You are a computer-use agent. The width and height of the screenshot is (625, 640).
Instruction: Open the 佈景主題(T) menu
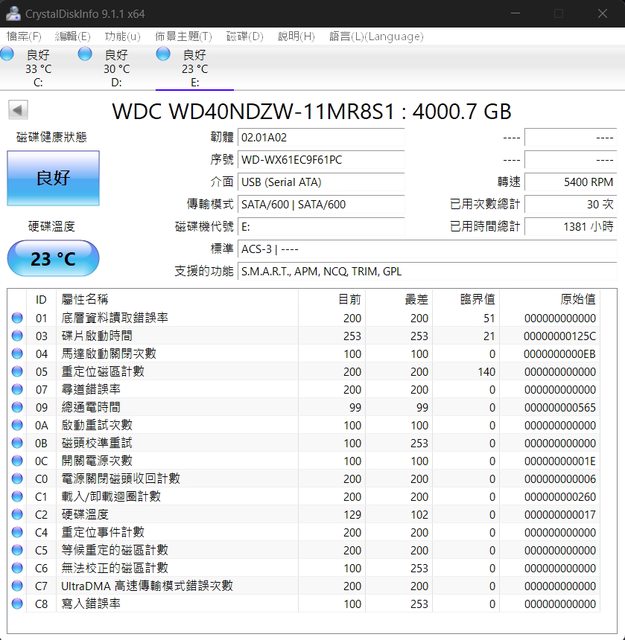coord(183,36)
